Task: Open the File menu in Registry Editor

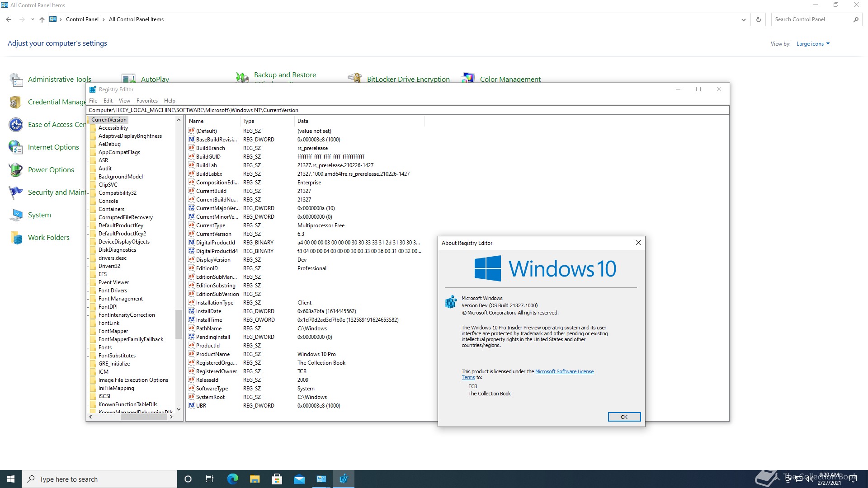Action: click(93, 101)
